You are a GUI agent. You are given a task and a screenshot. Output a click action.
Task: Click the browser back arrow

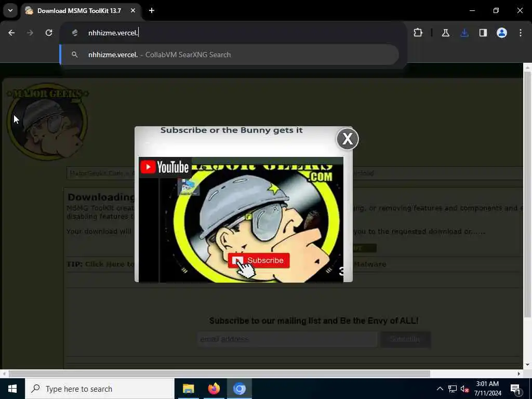(x=11, y=33)
